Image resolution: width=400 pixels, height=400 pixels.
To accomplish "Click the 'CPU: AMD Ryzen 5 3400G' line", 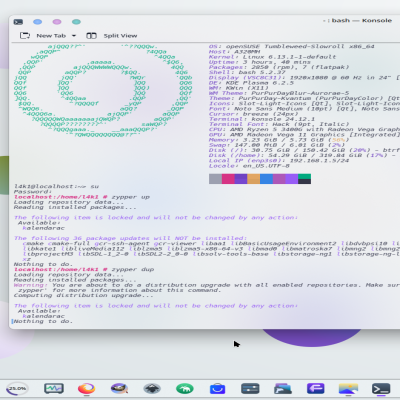I will 304,129.
